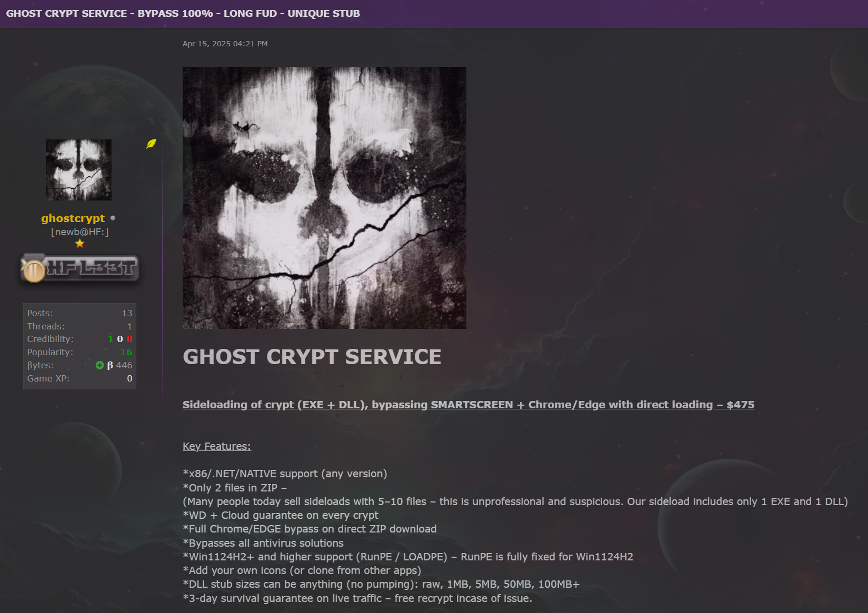This screenshot has height=613, width=868.
Task: Click the Apr 15, 2025 post timestamp
Action: (x=225, y=44)
